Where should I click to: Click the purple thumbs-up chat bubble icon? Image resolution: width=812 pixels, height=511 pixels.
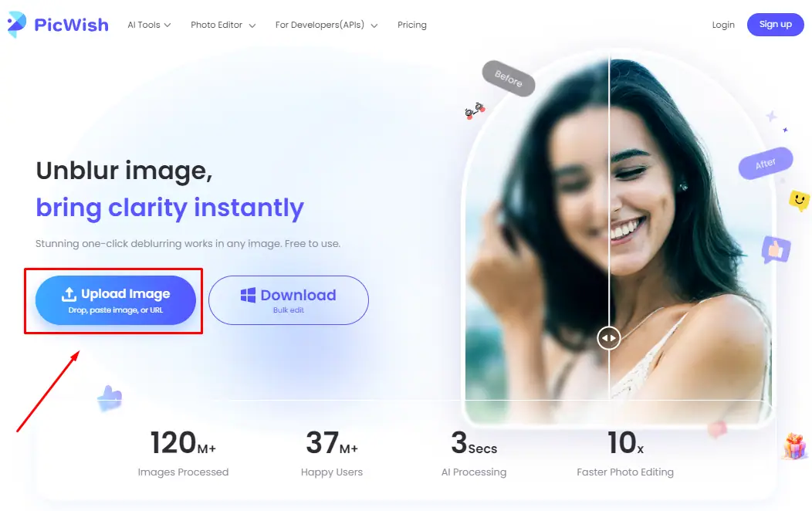[776, 250]
